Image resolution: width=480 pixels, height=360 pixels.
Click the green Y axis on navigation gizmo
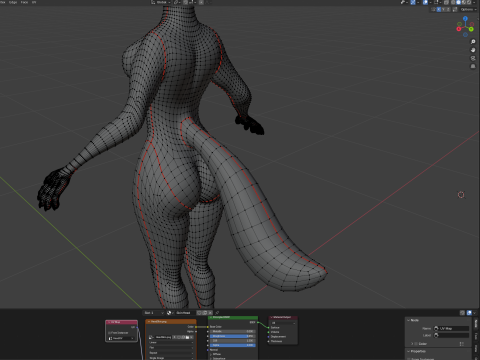[471, 29]
